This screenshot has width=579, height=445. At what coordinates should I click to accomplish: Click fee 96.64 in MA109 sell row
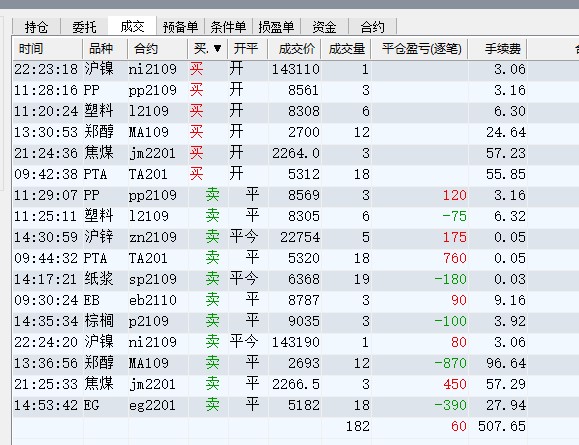pyautogui.click(x=506, y=363)
